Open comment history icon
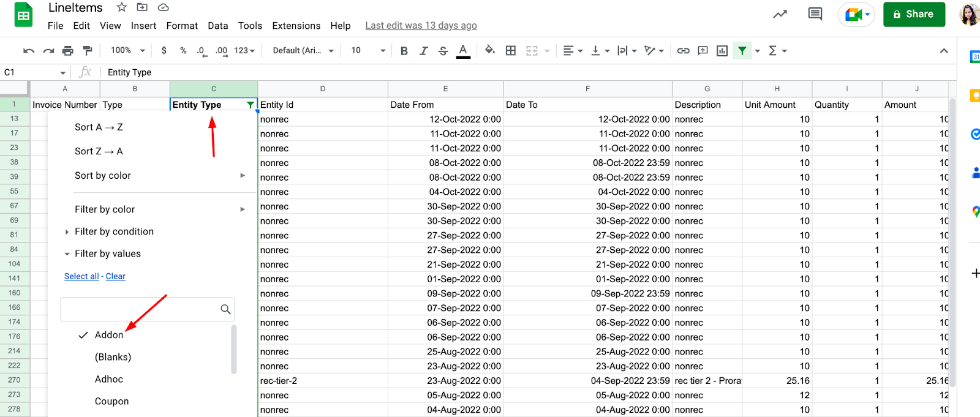The height and width of the screenshot is (417, 980). point(815,14)
